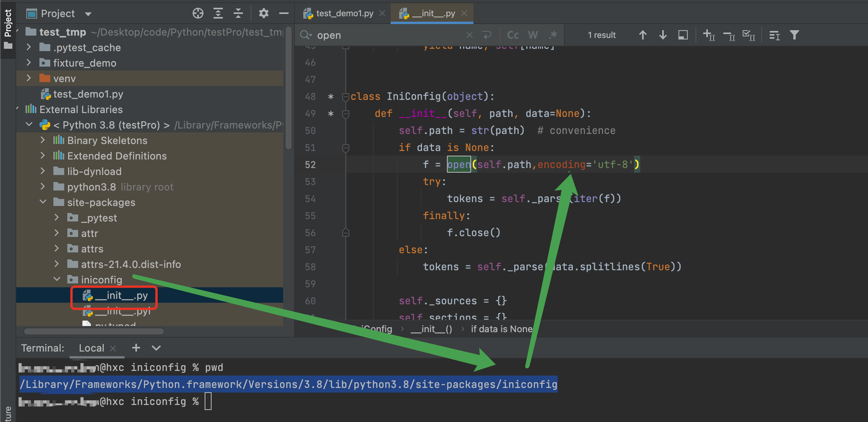Viewport: 868px width, 422px height.
Task: Expand python3.8 library root folder
Action: click(x=43, y=187)
